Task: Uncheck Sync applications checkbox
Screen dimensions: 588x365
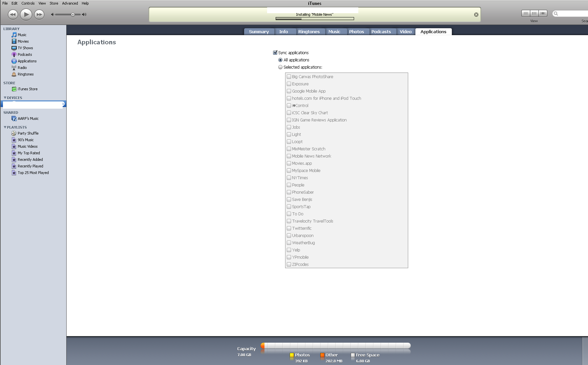Action: coord(275,53)
